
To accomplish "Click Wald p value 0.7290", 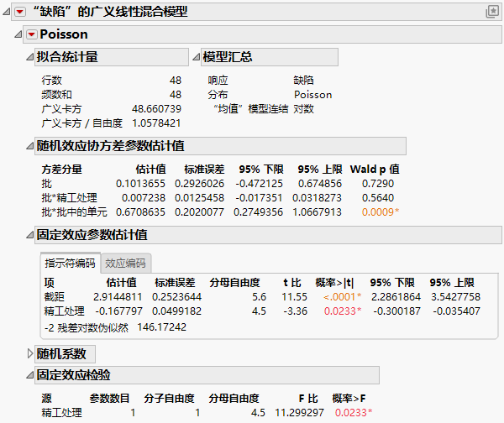I will pos(378,184).
